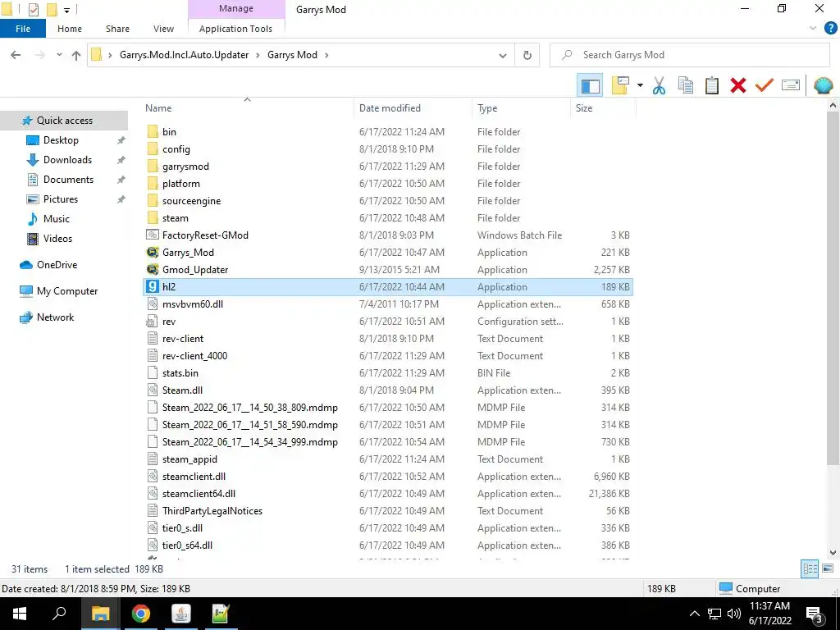Screen dimensions: 840x630
Task: Click the red X Delete icon
Action: (737, 85)
